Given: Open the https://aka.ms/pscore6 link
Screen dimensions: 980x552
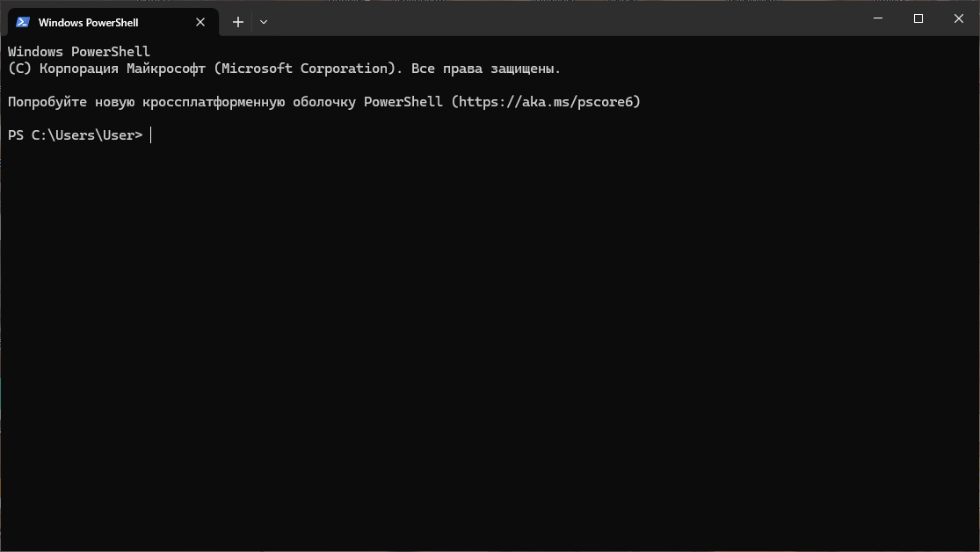Looking at the screenshot, I should (546, 102).
